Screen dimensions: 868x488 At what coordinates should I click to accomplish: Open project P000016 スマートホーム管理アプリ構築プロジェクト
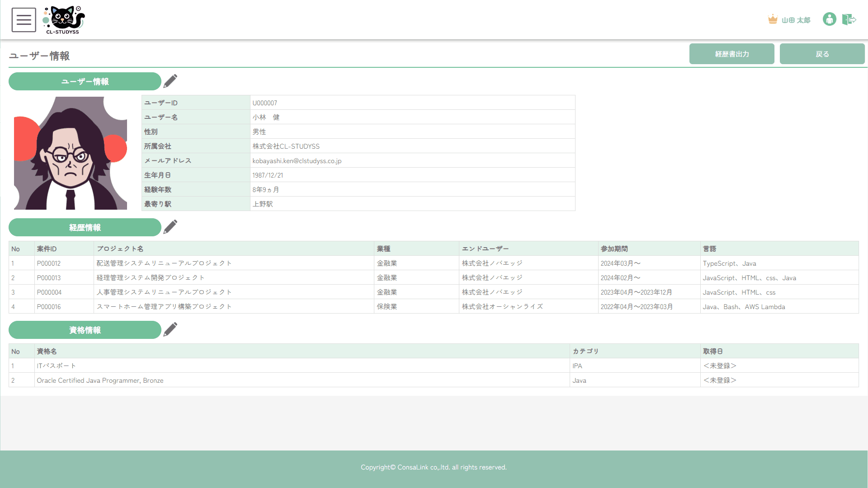(165, 306)
